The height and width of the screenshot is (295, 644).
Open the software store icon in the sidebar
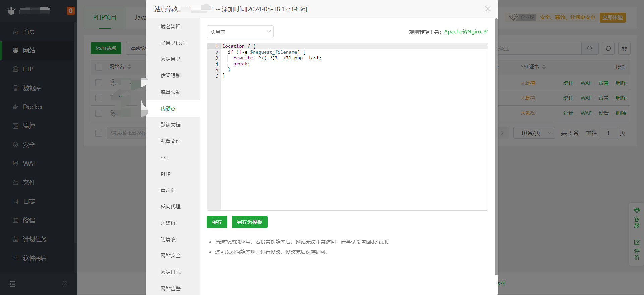(x=15, y=258)
